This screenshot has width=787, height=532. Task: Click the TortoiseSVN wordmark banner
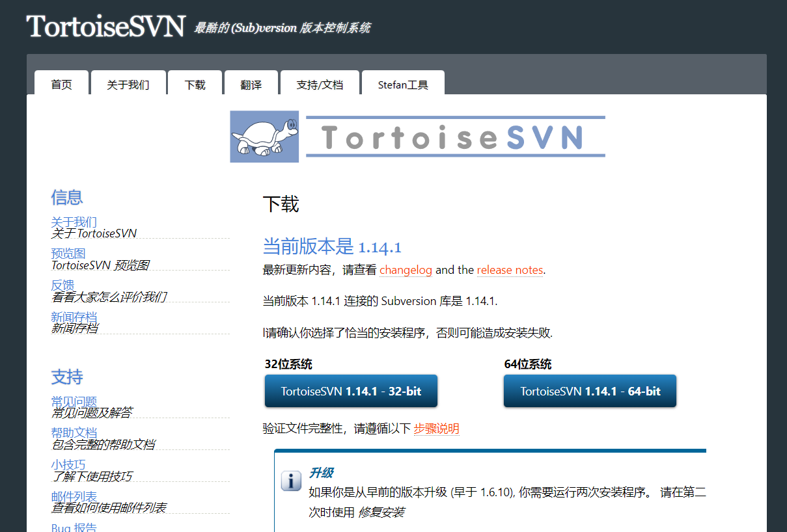[455, 137]
